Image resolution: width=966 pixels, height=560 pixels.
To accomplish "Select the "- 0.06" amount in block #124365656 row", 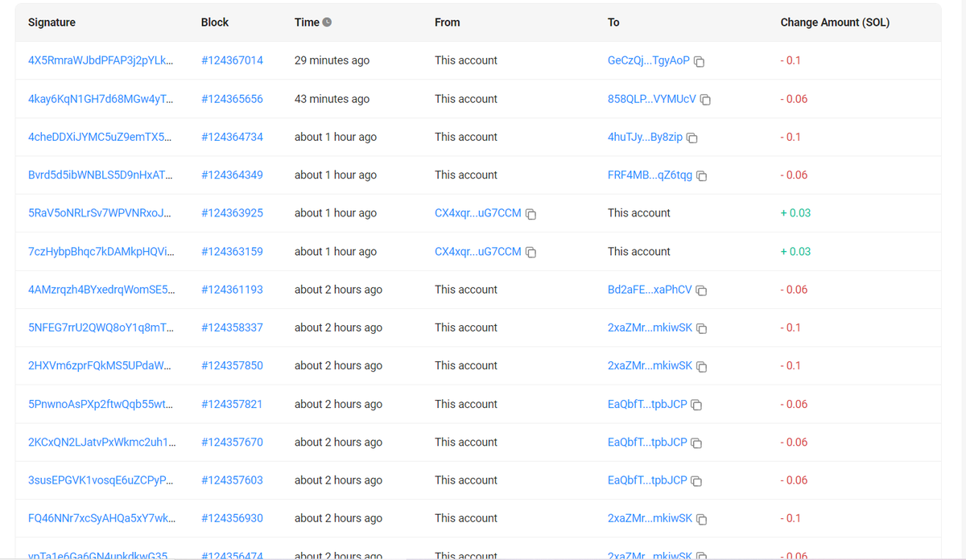I will point(794,99).
